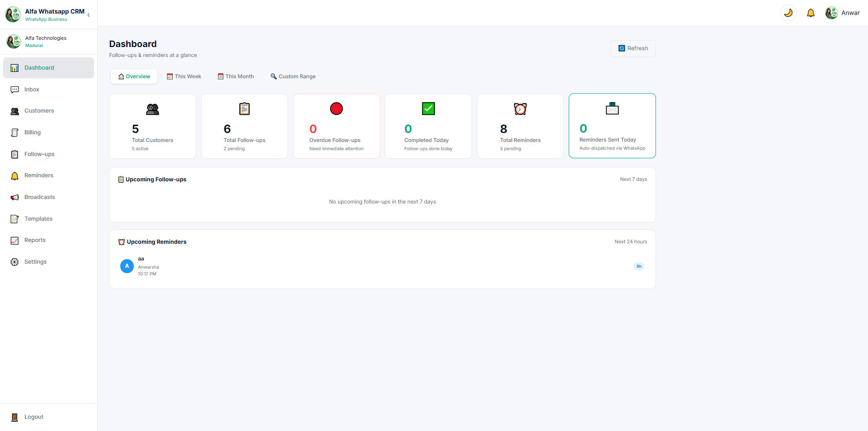Click the 'Next 24 hours' label
Screen dimensions: 868x431
tap(631, 242)
